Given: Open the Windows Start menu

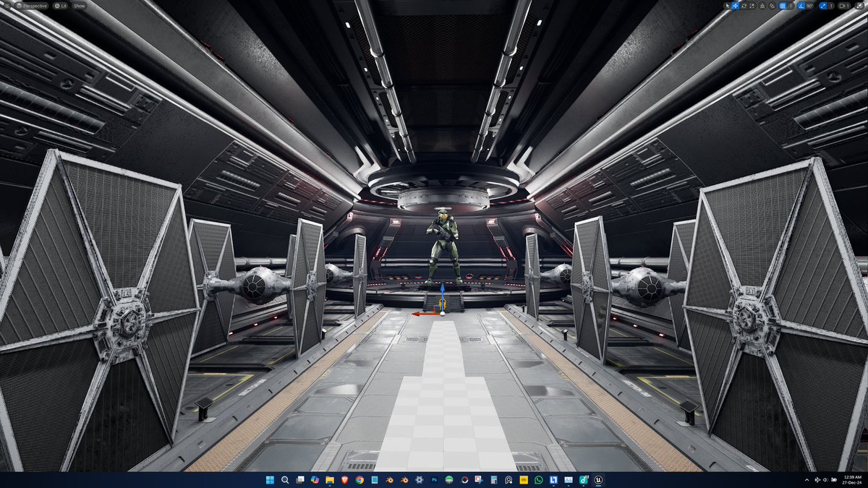Looking at the screenshot, I should point(270,480).
